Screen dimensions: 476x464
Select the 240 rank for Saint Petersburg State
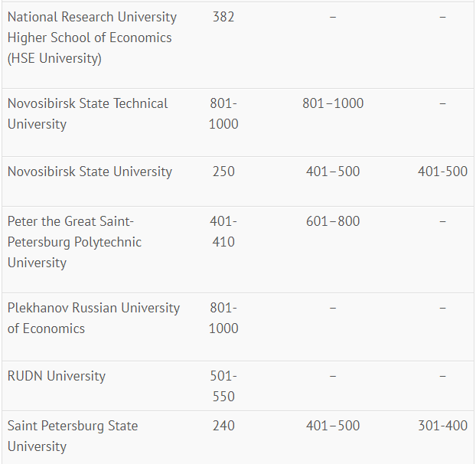tap(223, 426)
